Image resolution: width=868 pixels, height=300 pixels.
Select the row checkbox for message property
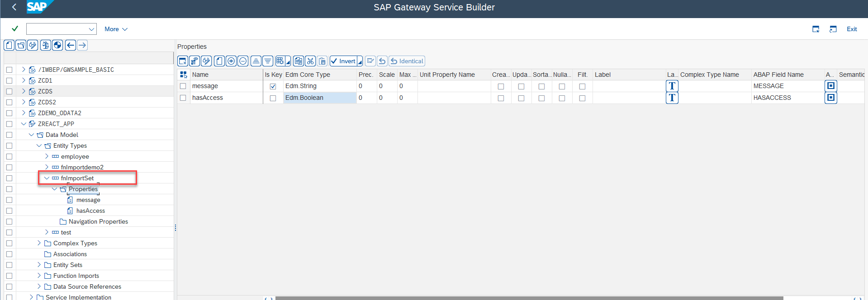183,86
